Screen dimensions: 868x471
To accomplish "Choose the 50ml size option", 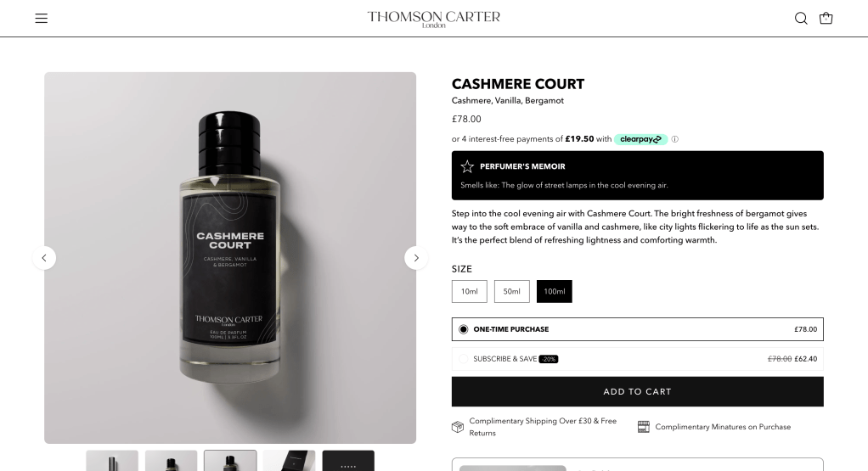I will (511, 291).
